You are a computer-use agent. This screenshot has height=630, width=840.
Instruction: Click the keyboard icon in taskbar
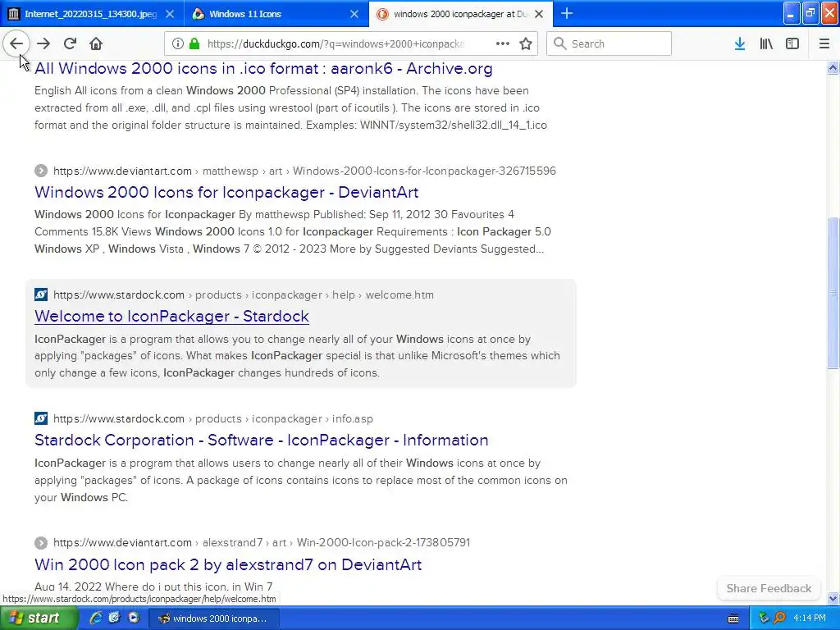(x=733, y=619)
